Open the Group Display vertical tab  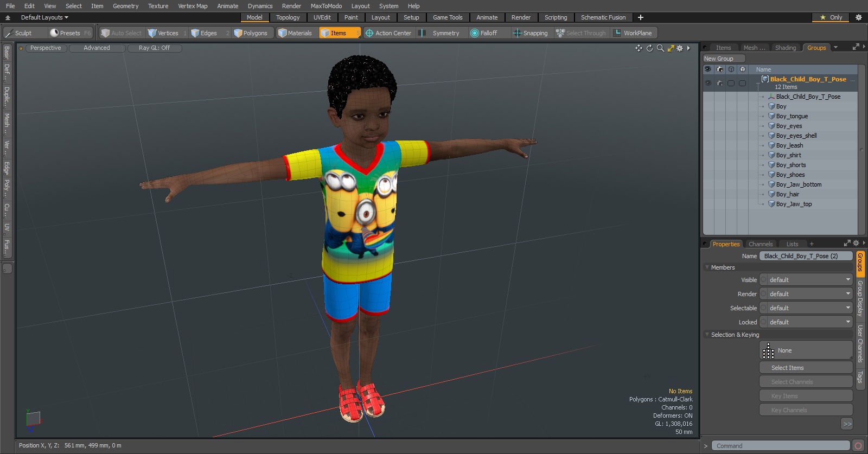coord(860,298)
